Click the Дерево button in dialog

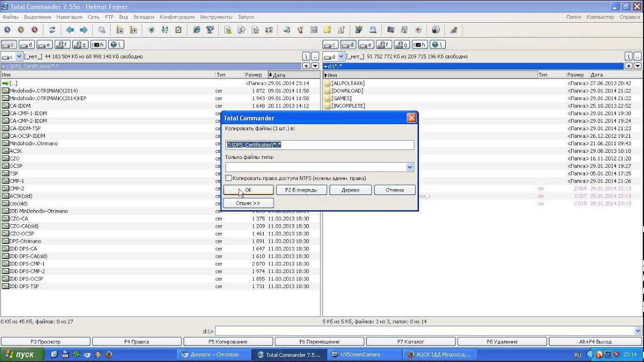351,190
